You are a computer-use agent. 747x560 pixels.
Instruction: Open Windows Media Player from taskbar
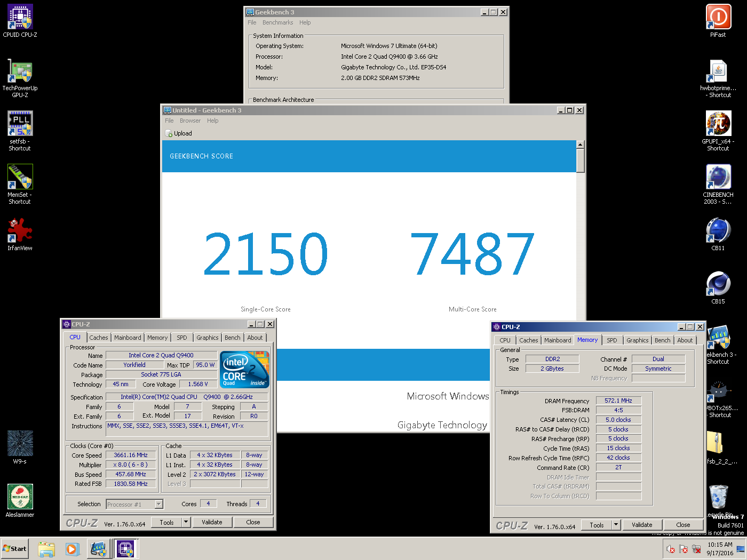click(x=73, y=549)
